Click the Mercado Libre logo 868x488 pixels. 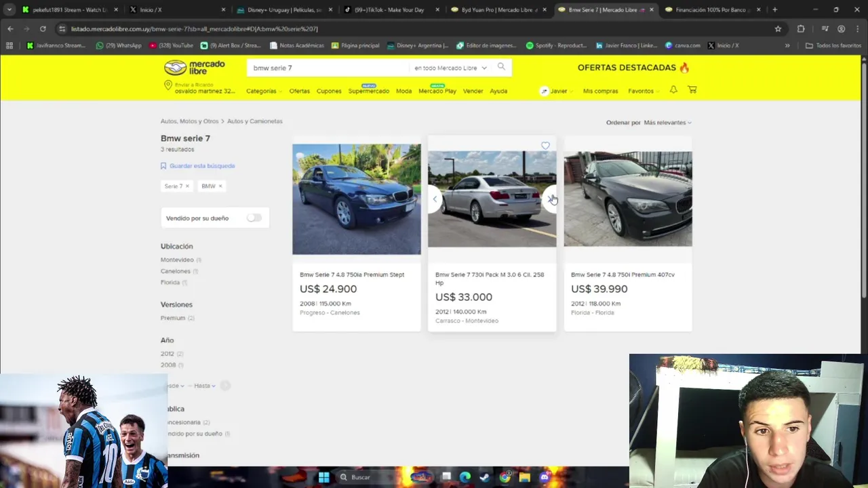click(195, 68)
